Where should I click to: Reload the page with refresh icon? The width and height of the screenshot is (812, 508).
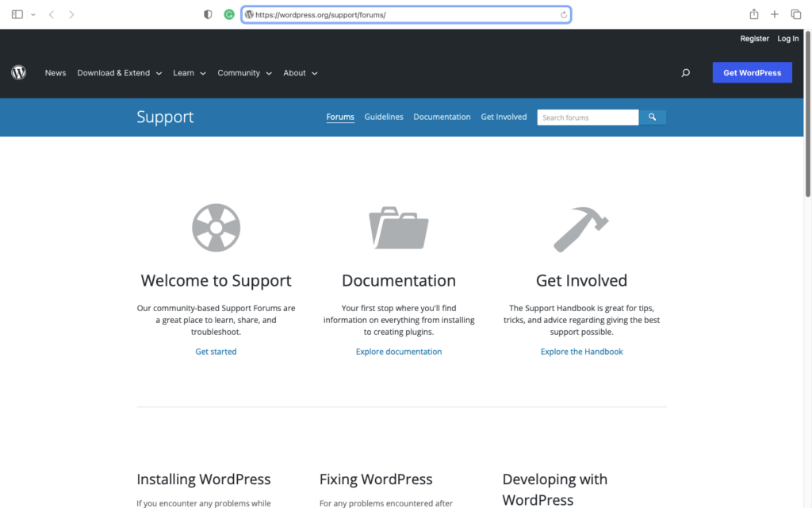pyautogui.click(x=564, y=15)
